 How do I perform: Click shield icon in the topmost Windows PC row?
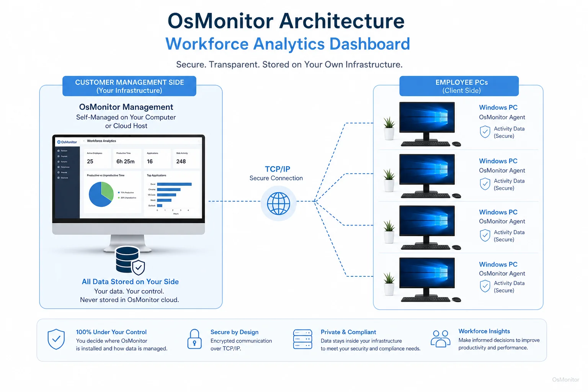485,132
